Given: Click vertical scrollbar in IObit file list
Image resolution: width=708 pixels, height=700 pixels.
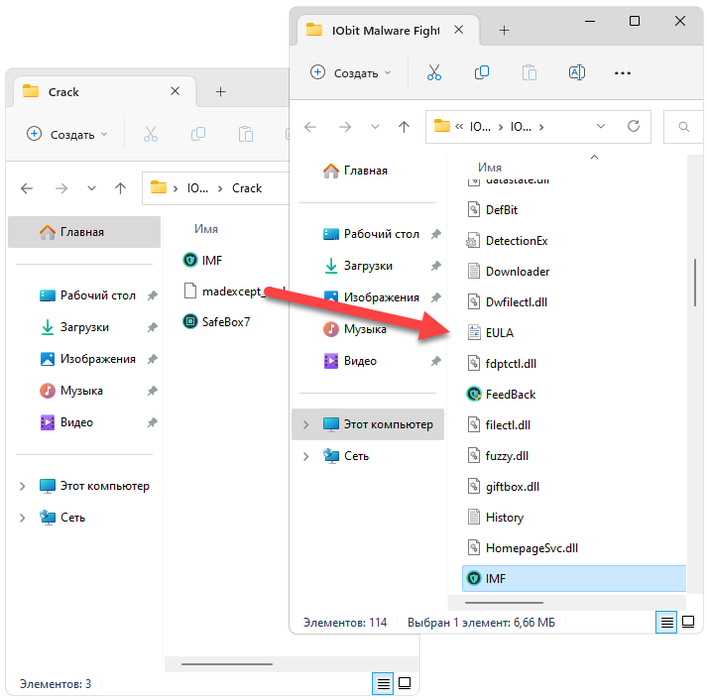Looking at the screenshot, I should 695,283.
